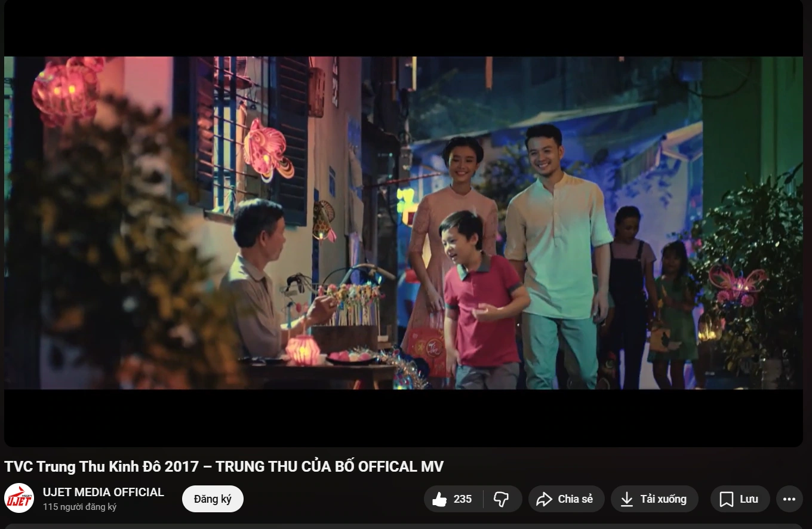The image size is (812, 529).
Task: Click the video title TVC Trung Thu Kinh Đô 2017
Action: tap(224, 466)
